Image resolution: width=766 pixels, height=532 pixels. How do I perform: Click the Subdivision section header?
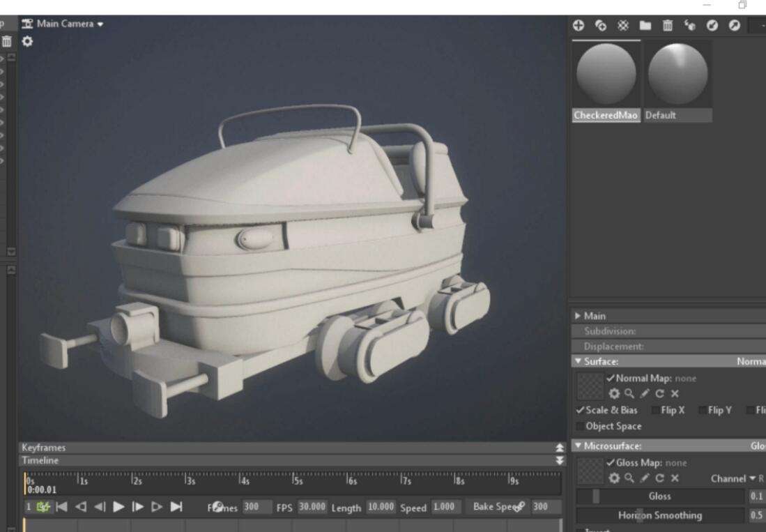[669, 331]
